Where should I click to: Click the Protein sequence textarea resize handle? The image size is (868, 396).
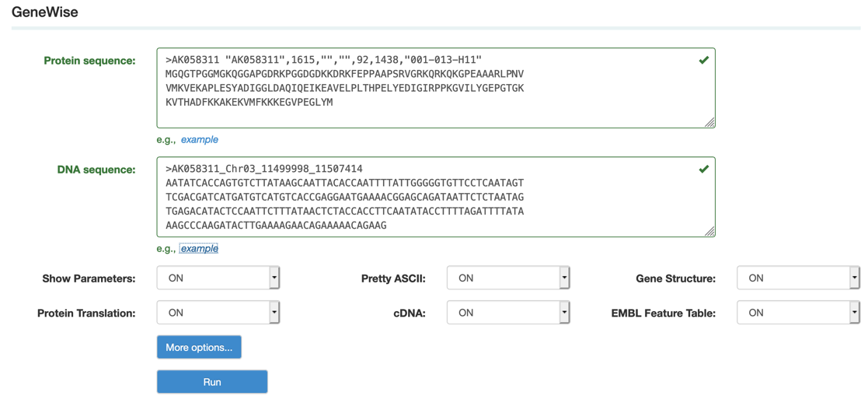(x=709, y=122)
